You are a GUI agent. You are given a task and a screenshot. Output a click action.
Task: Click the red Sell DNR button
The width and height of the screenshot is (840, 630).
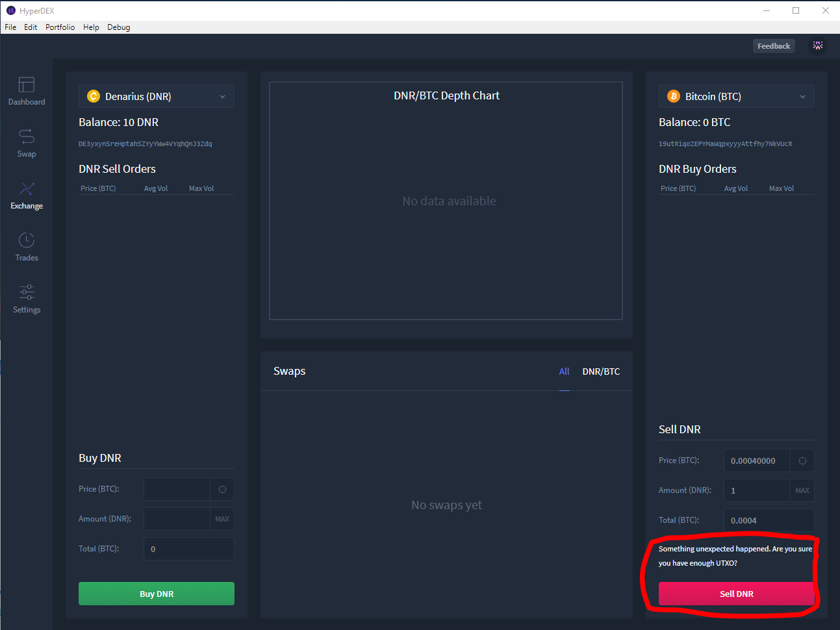pos(737,594)
